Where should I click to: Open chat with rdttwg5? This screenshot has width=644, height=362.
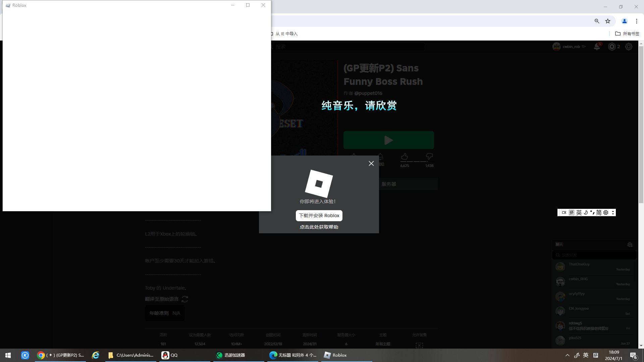point(594,326)
